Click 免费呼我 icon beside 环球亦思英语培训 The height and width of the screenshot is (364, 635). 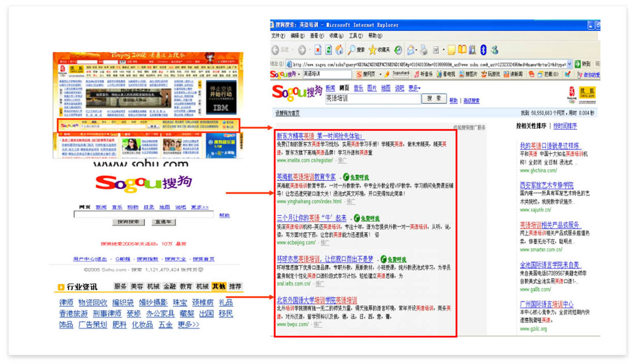coord(393,260)
